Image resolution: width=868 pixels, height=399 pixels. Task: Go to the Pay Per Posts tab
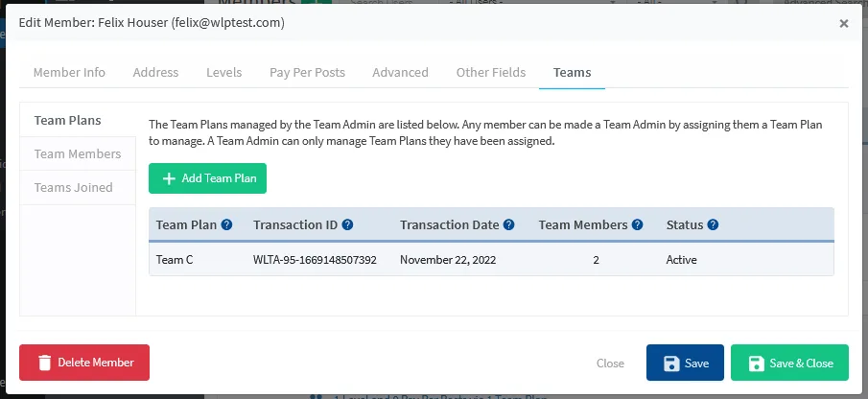tap(307, 73)
